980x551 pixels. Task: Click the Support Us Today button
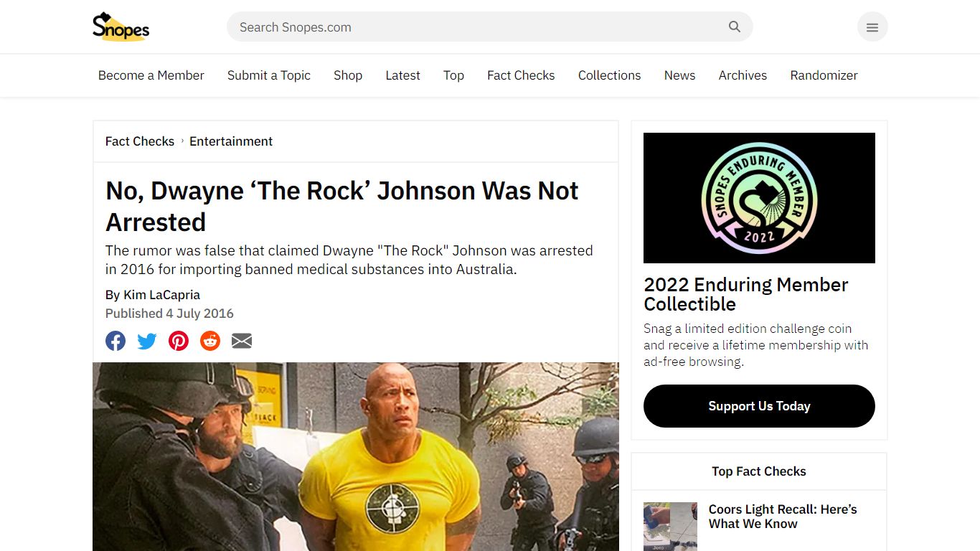point(759,406)
